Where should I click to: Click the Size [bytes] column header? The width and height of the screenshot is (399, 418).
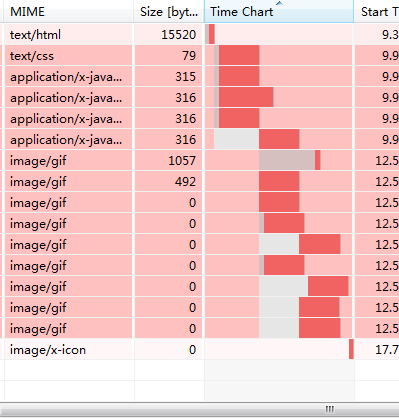tap(169, 11)
